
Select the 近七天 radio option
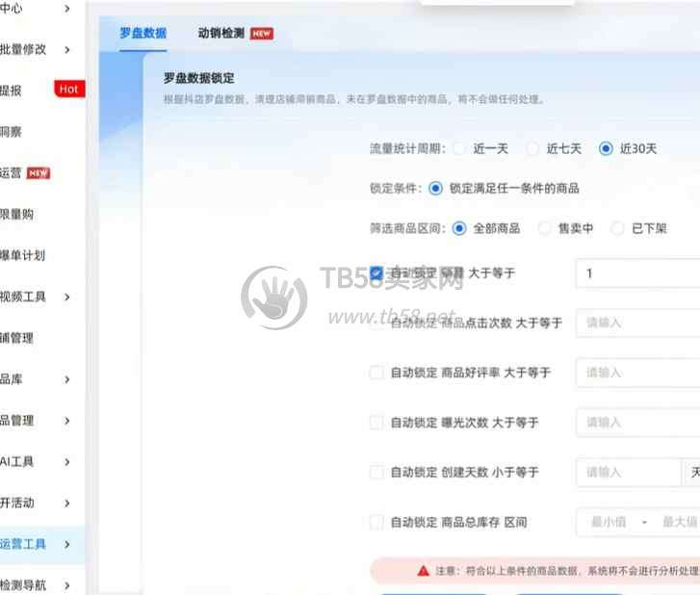[x=532, y=148]
